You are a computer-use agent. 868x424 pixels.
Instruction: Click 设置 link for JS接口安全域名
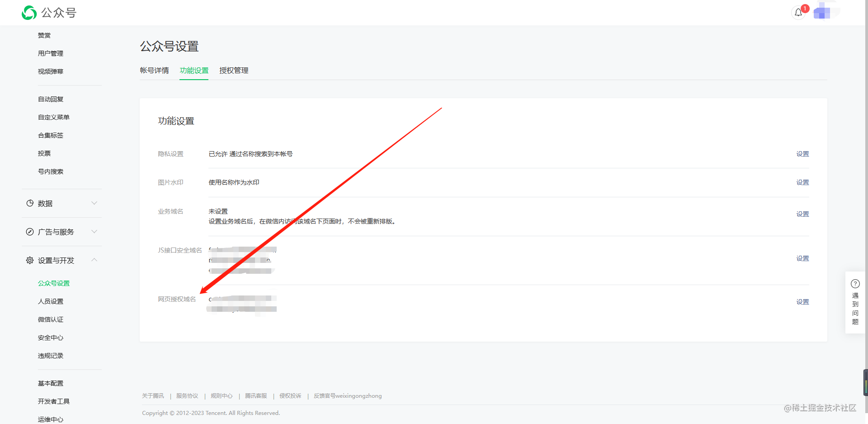pos(802,258)
